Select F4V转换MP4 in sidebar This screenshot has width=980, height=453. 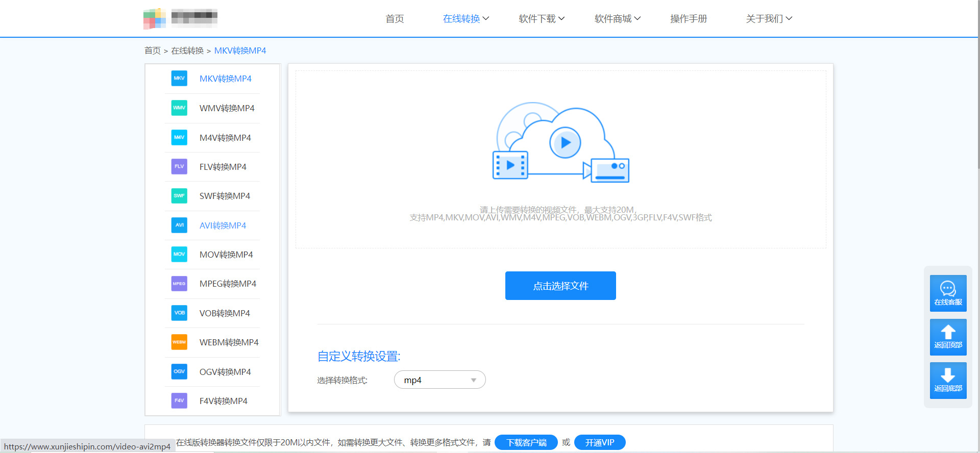[223, 401]
